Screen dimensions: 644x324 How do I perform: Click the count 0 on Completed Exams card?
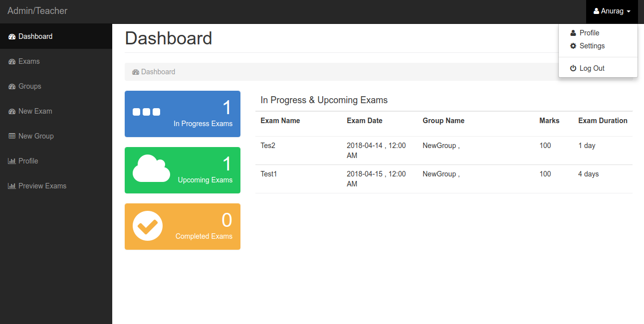227,220
